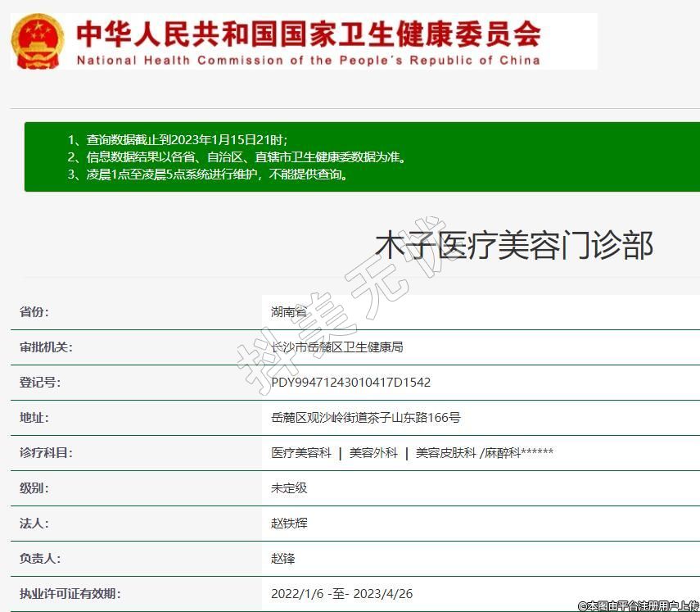
Task: Click the 木子医疗美容门诊部 heading
Action: [x=514, y=245]
